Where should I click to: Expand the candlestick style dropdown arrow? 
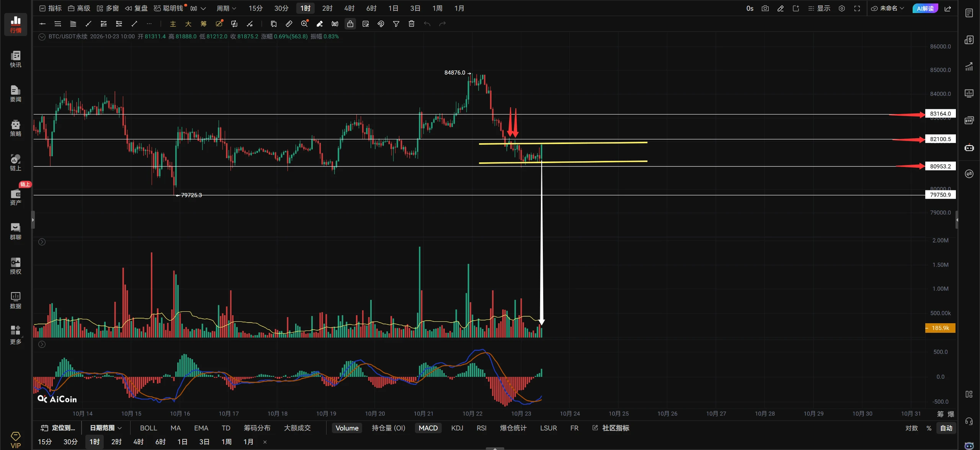click(x=203, y=8)
